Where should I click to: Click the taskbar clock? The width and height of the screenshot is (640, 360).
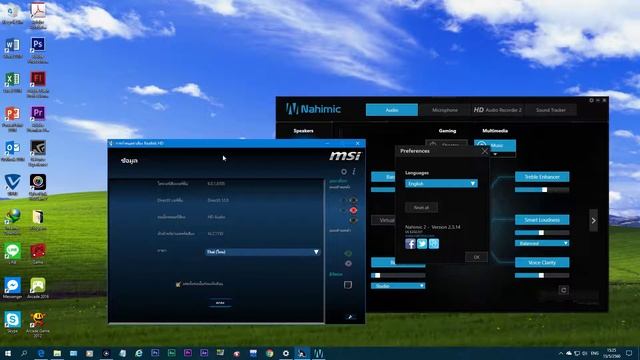[x=612, y=353]
